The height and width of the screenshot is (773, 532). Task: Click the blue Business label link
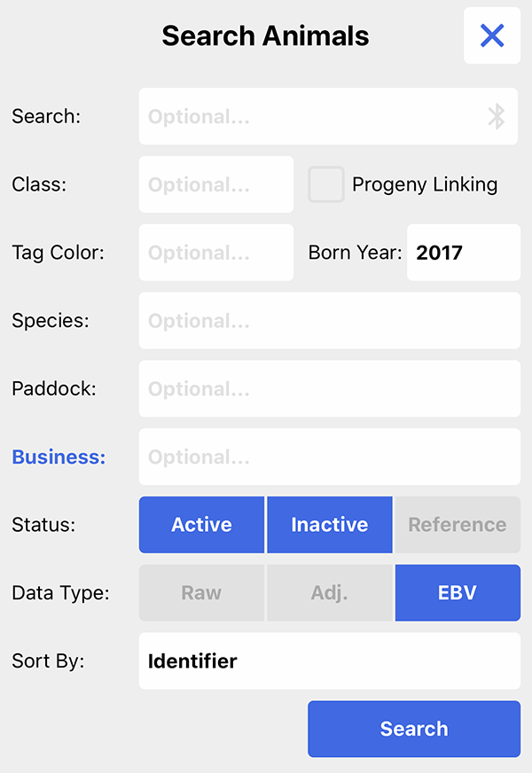coord(59,457)
